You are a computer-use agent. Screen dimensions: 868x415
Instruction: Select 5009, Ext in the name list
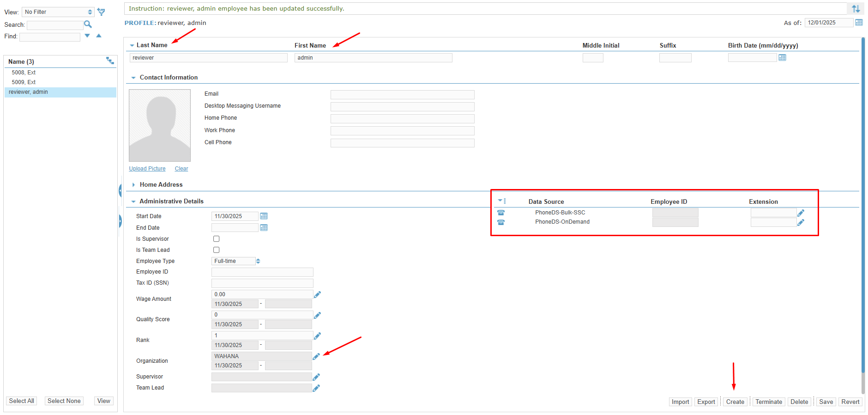[x=24, y=82]
